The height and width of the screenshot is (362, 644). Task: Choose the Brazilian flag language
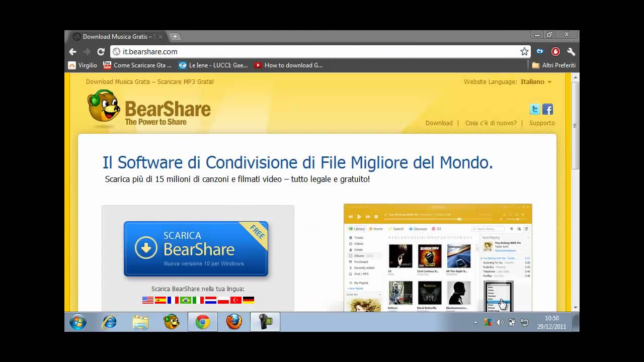(x=186, y=300)
